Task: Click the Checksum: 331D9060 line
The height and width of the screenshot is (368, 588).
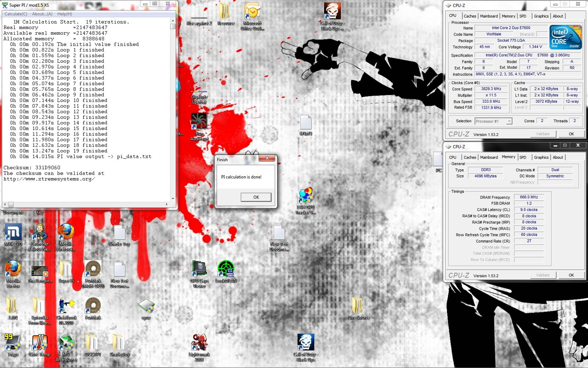Action: tap(32, 167)
